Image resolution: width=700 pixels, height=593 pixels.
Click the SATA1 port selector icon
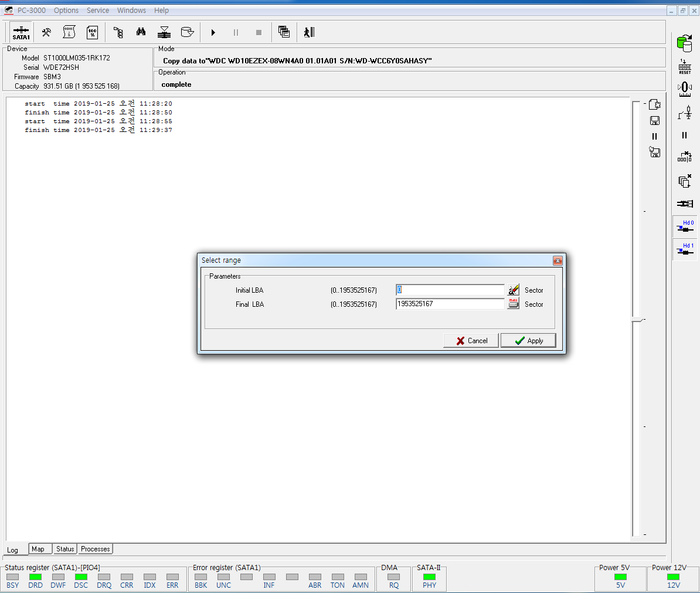coord(21,33)
